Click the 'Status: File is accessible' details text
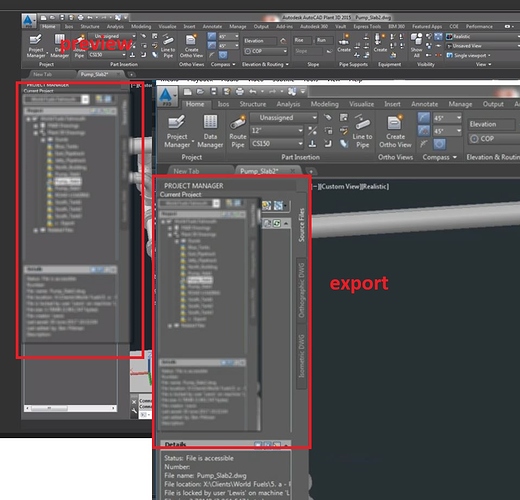 click(199, 458)
